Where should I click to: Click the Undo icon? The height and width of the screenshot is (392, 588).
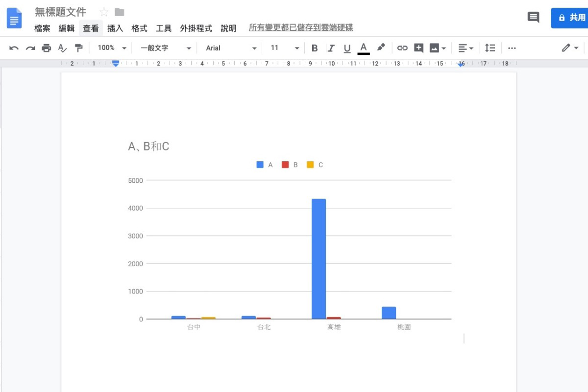(x=14, y=48)
